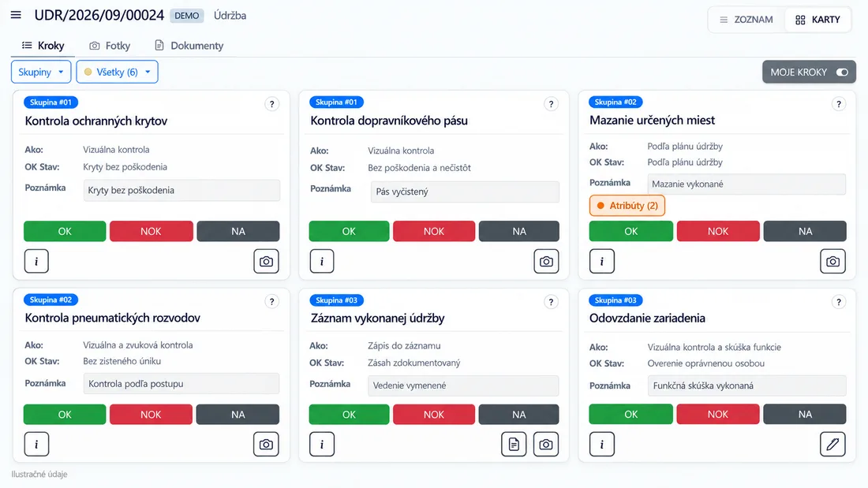Open help for Kontrola dopravníkového pásu
This screenshot has height=488, width=868.
(551, 104)
